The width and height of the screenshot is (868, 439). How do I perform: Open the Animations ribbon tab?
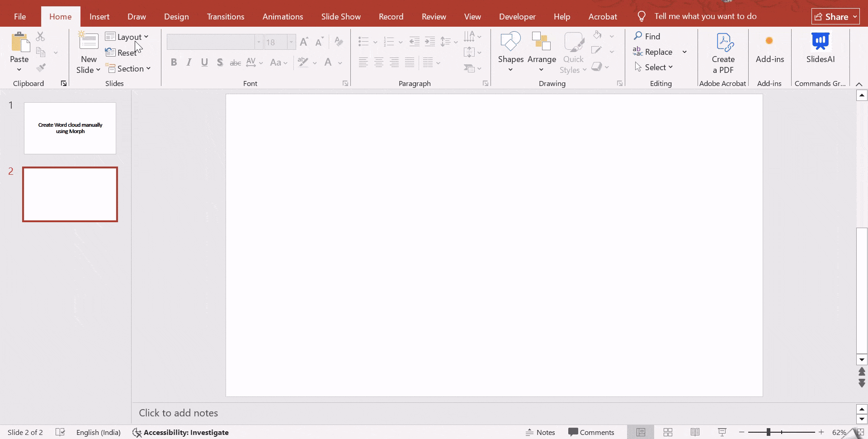click(283, 17)
